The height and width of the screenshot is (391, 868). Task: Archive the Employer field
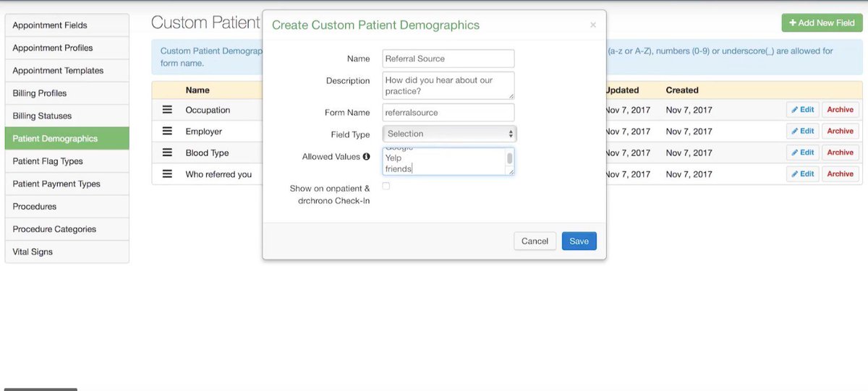pyautogui.click(x=841, y=132)
